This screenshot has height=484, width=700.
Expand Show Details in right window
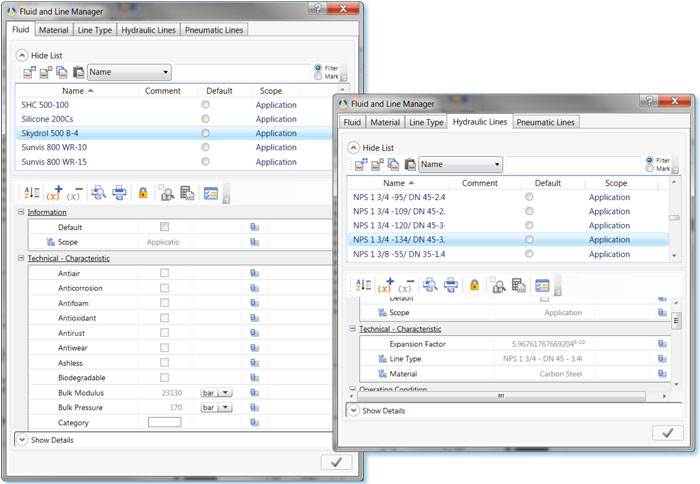353,410
